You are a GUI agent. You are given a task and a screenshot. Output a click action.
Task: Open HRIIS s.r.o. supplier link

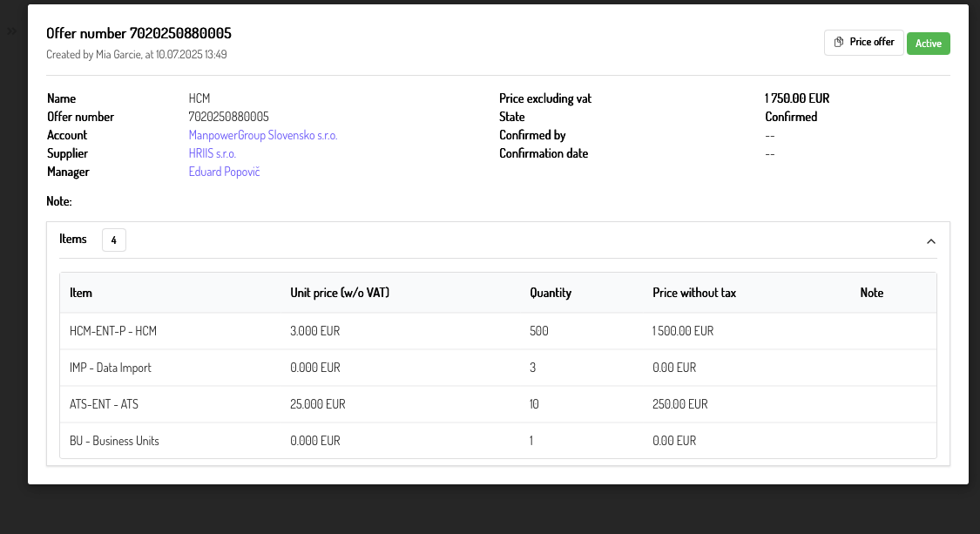(x=212, y=153)
